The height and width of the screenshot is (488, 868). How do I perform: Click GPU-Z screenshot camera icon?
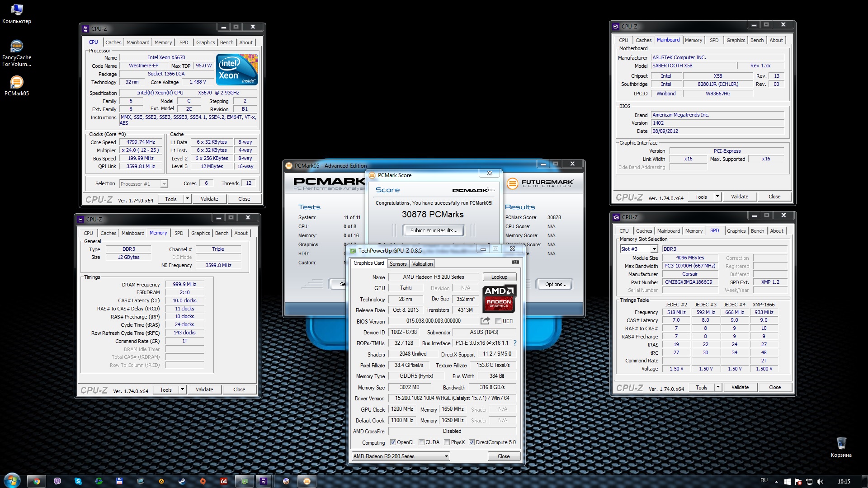pos(515,262)
